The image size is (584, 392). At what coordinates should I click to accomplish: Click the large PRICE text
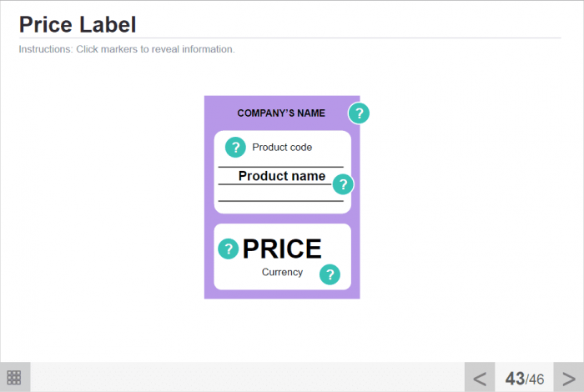coord(282,249)
